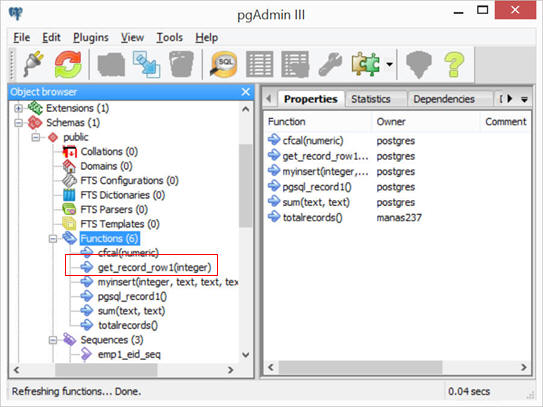Viewport: 543px width, 407px height.
Task: Open the Plugins menu
Action: pos(91,37)
